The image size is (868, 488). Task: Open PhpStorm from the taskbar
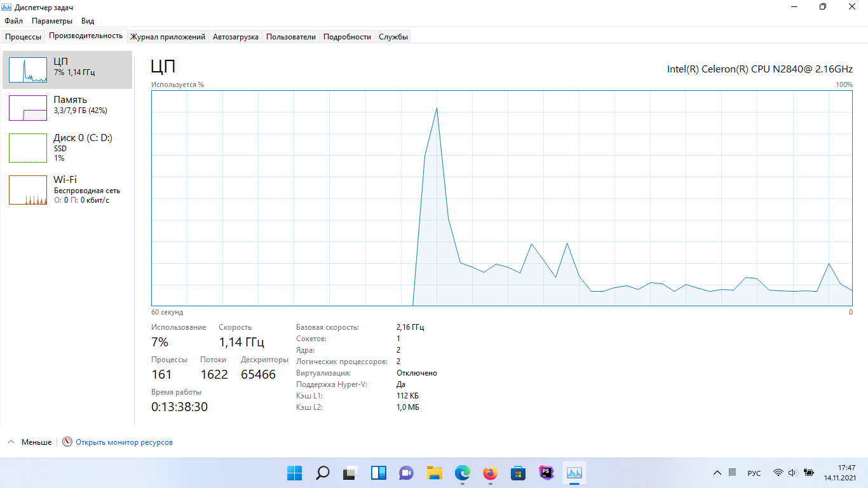click(546, 473)
